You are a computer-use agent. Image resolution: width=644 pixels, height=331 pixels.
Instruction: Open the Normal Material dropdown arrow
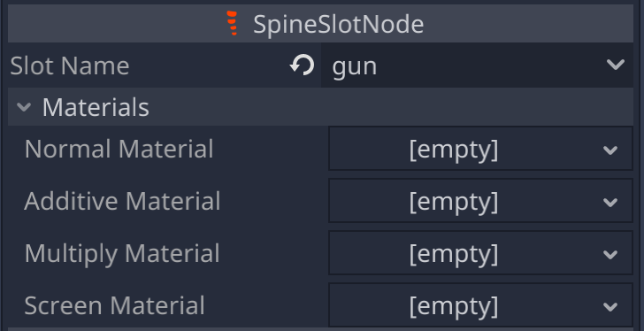[610, 150]
